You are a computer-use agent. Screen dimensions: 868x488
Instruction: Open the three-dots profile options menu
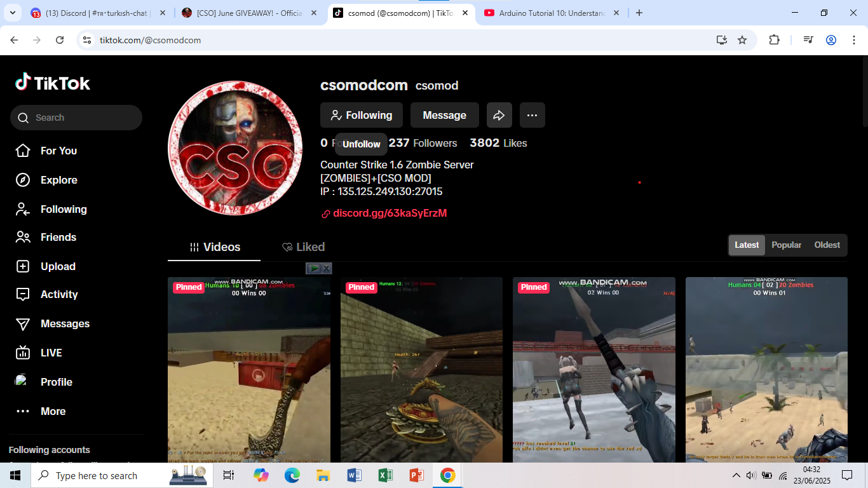pos(532,115)
